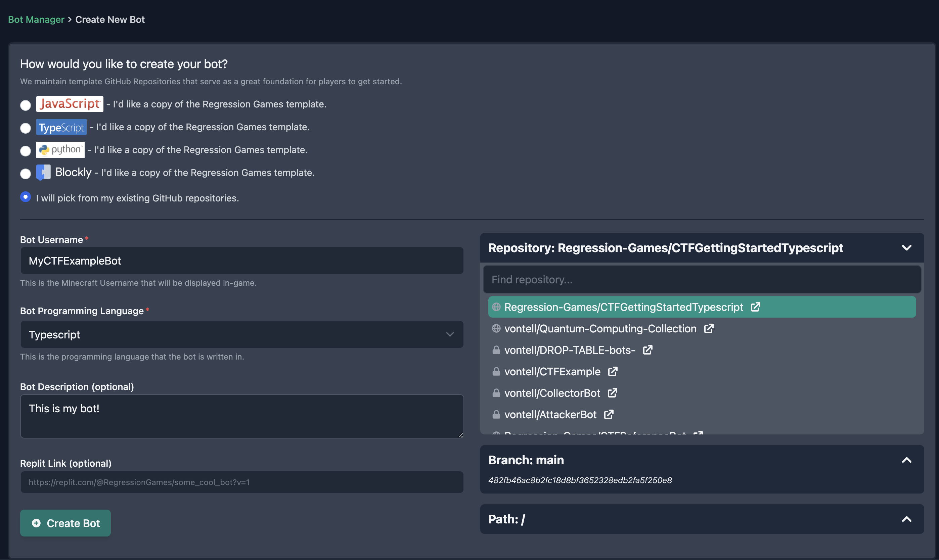Image resolution: width=939 pixels, height=560 pixels.
Task: Open external link for Regression-Games/CTFGettingStartedTypescript
Action: pyautogui.click(x=755, y=307)
